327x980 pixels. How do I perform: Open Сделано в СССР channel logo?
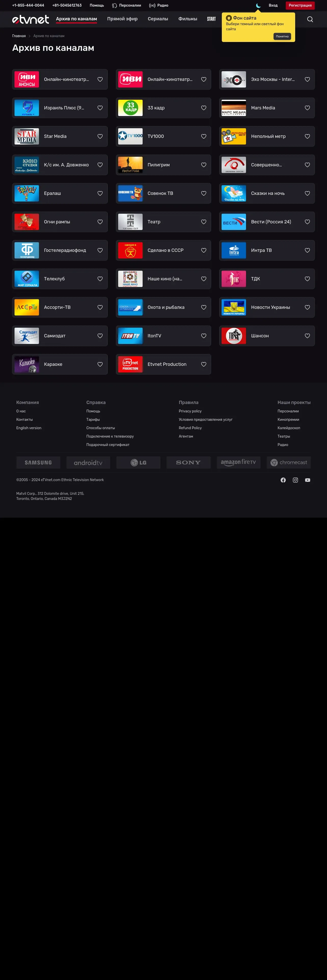point(130,250)
